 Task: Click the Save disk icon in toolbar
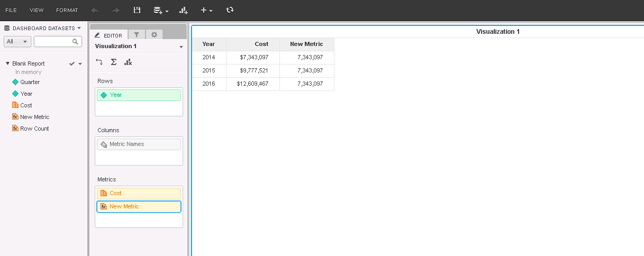[x=137, y=10]
